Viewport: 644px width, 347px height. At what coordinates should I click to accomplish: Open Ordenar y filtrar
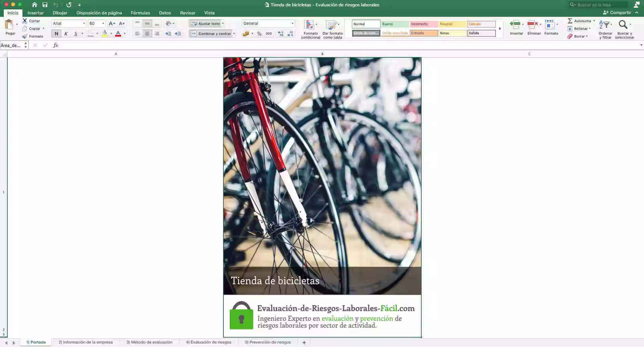[605, 29]
